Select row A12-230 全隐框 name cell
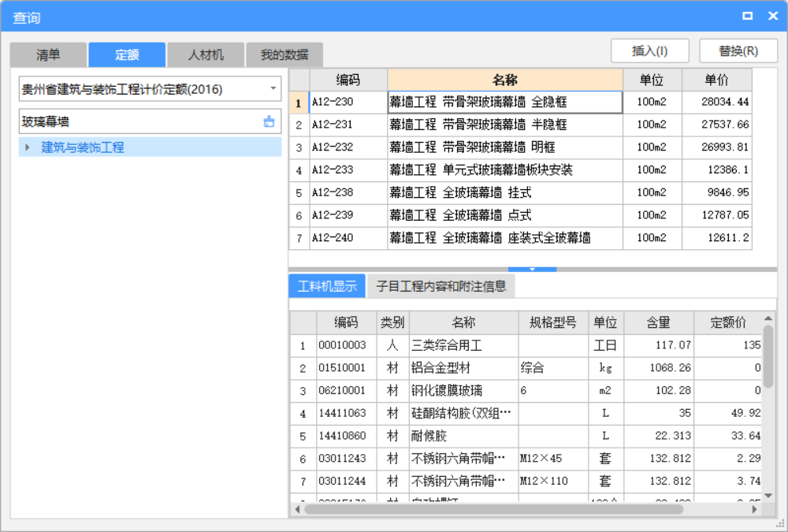Screen dimensions: 788x532 pyautogui.click(x=505, y=102)
